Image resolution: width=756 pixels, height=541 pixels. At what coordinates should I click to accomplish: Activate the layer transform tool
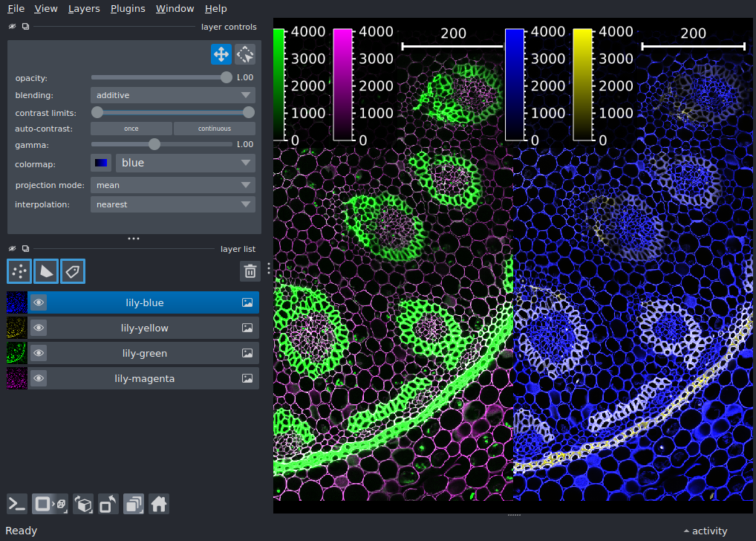pos(244,54)
